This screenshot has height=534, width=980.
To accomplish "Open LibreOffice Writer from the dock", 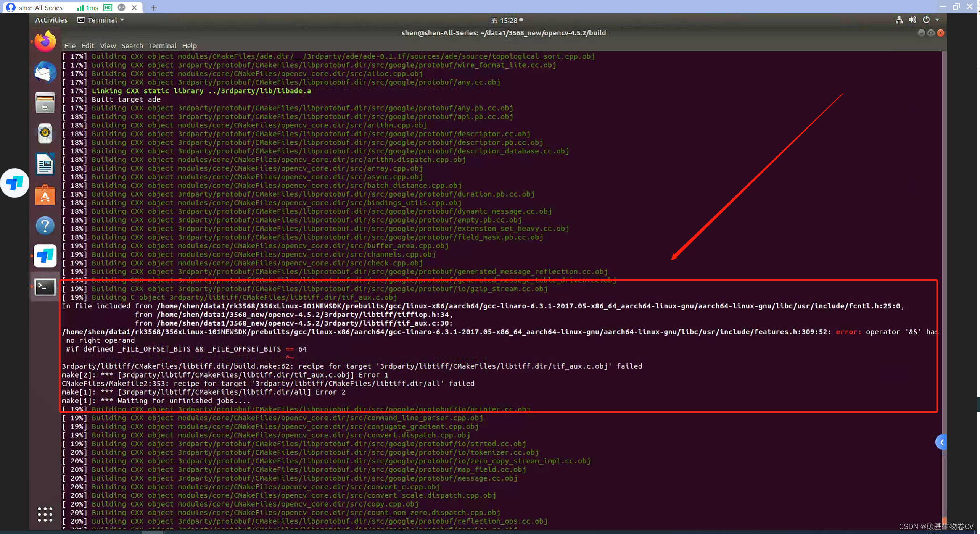I will 45,164.
